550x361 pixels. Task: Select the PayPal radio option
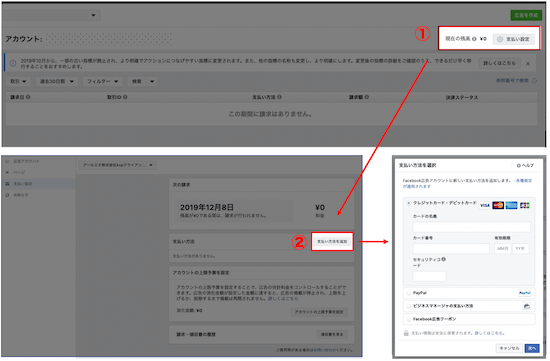click(410, 294)
